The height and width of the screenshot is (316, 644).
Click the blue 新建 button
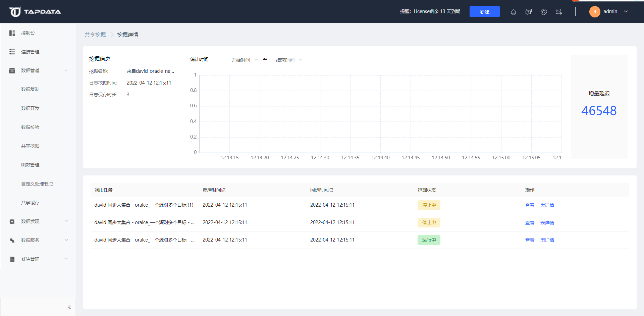coord(484,12)
